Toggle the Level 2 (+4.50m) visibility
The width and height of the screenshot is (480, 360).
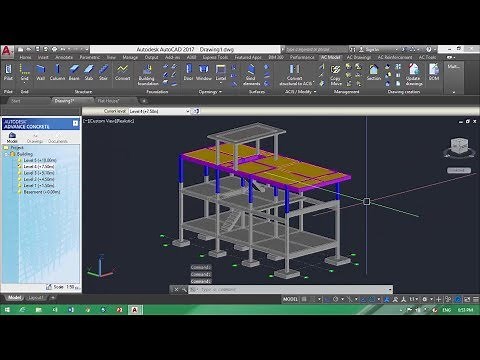coord(20,179)
